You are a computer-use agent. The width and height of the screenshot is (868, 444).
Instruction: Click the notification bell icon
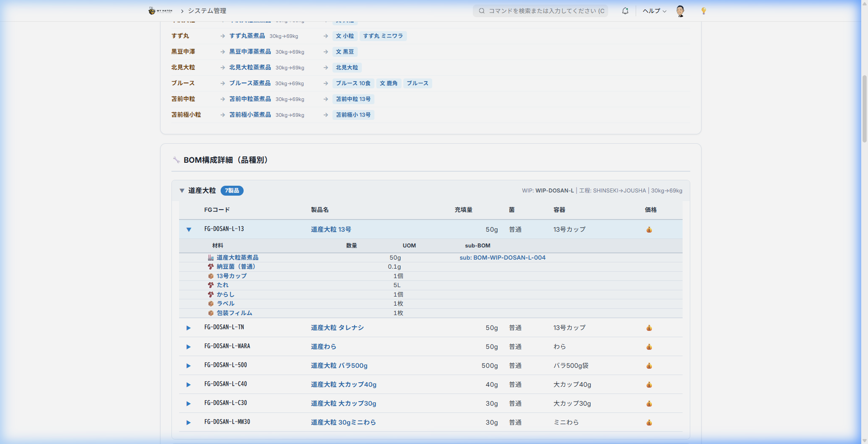tap(625, 11)
